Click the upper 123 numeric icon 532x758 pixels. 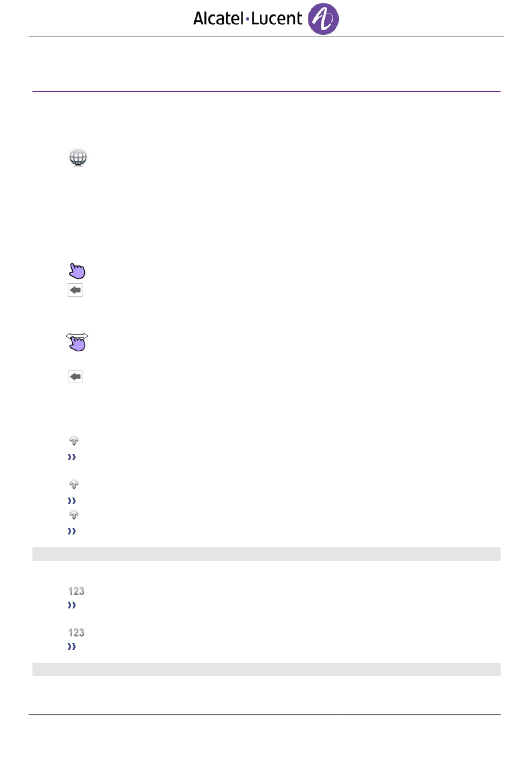(76, 591)
